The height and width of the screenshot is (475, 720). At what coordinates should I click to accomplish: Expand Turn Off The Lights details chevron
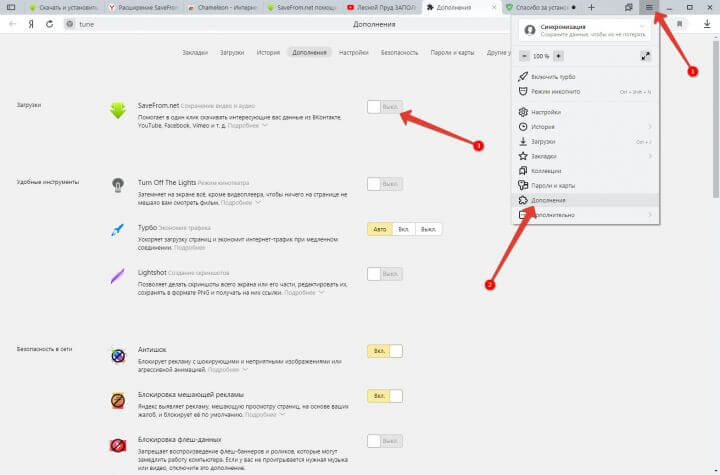[x=258, y=203]
